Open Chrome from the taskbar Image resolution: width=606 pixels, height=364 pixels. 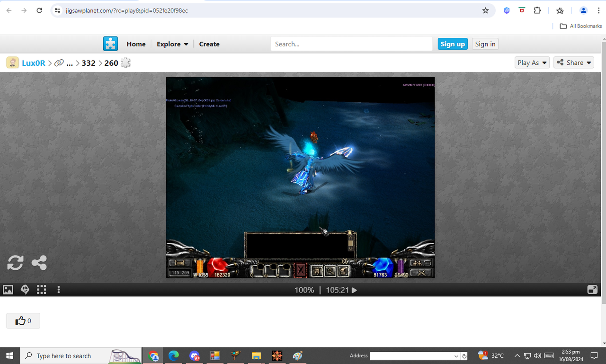point(153,355)
